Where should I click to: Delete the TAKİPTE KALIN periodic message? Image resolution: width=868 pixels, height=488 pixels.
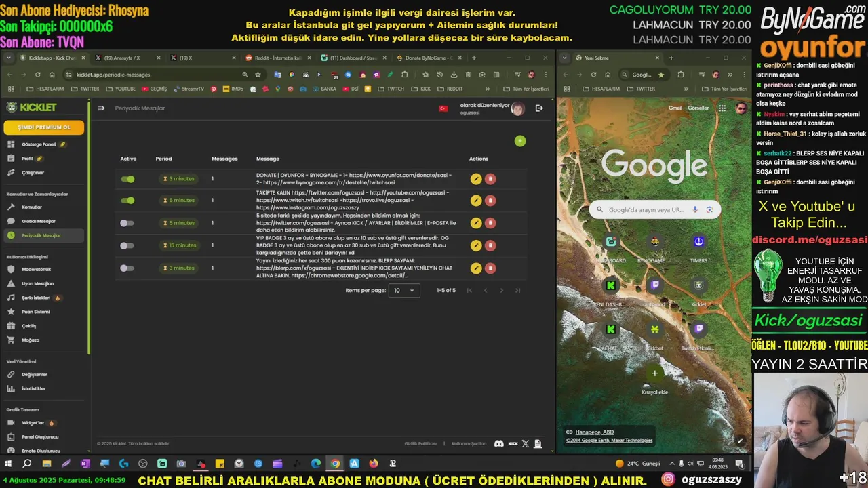pos(490,201)
